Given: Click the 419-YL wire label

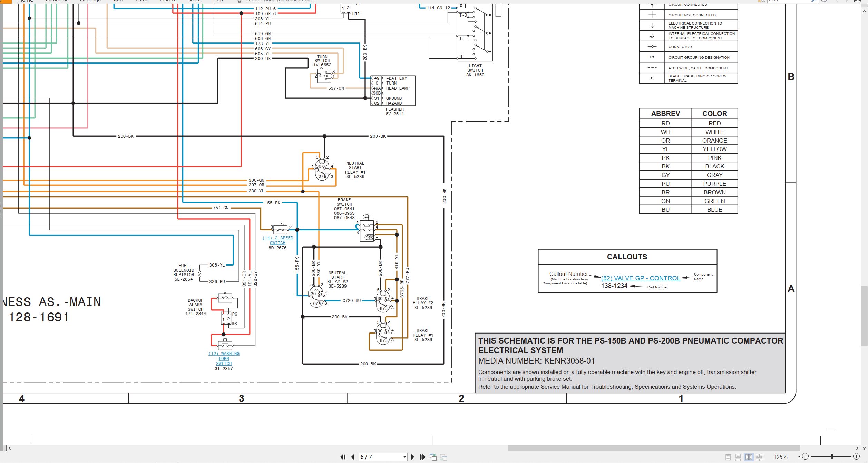Looking at the screenshot, I should tap(397, 262).
